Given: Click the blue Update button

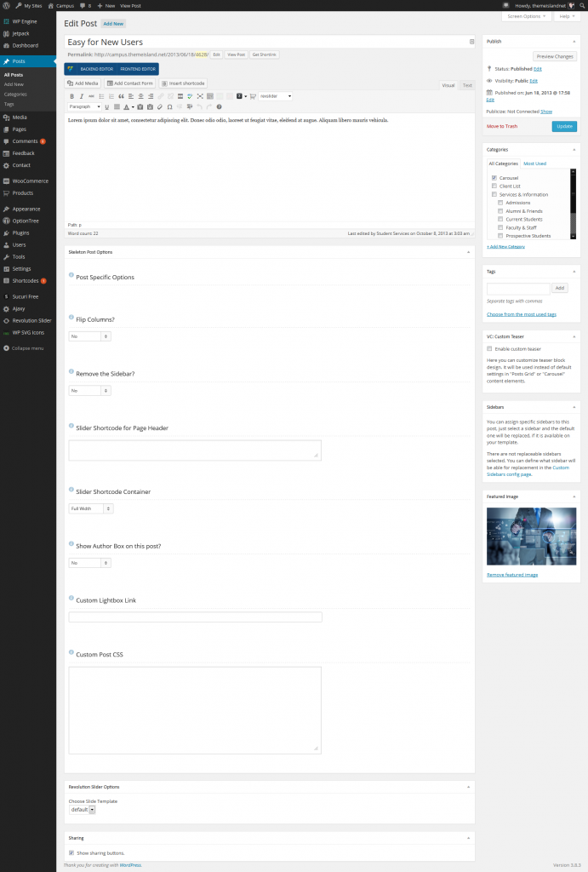Looking at the screenshot, I should pyautogui.click(x=563, y=126).
